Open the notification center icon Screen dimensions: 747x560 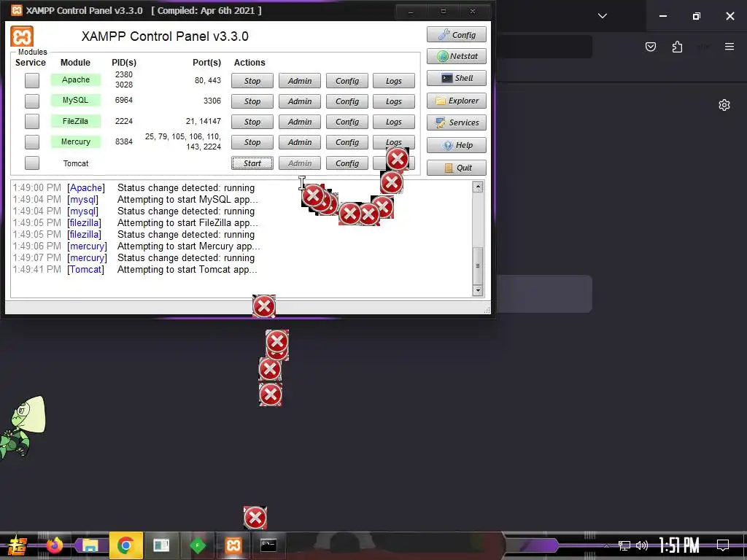[723, 545]
